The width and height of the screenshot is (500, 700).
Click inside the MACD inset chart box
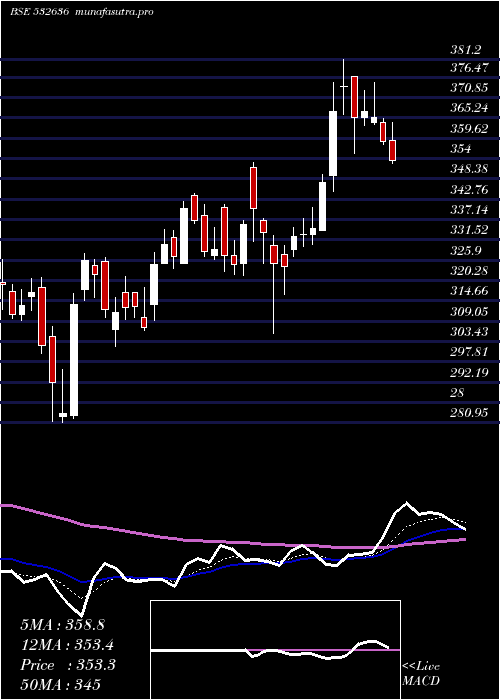coord(275,650)
